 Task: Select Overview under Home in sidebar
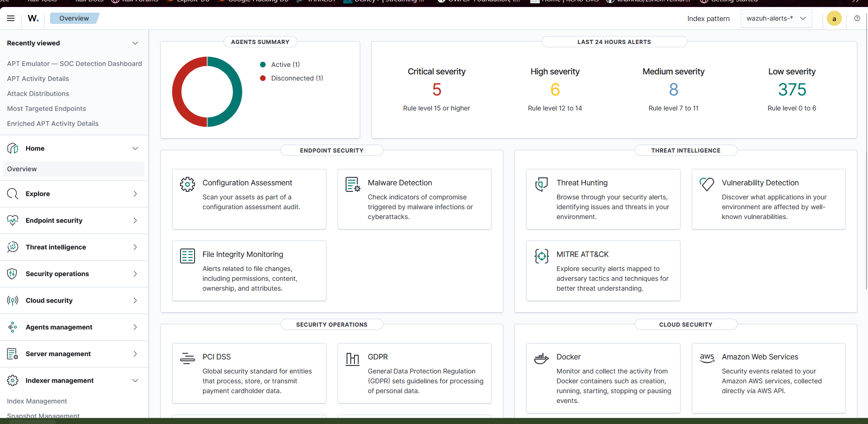point(22,169)
